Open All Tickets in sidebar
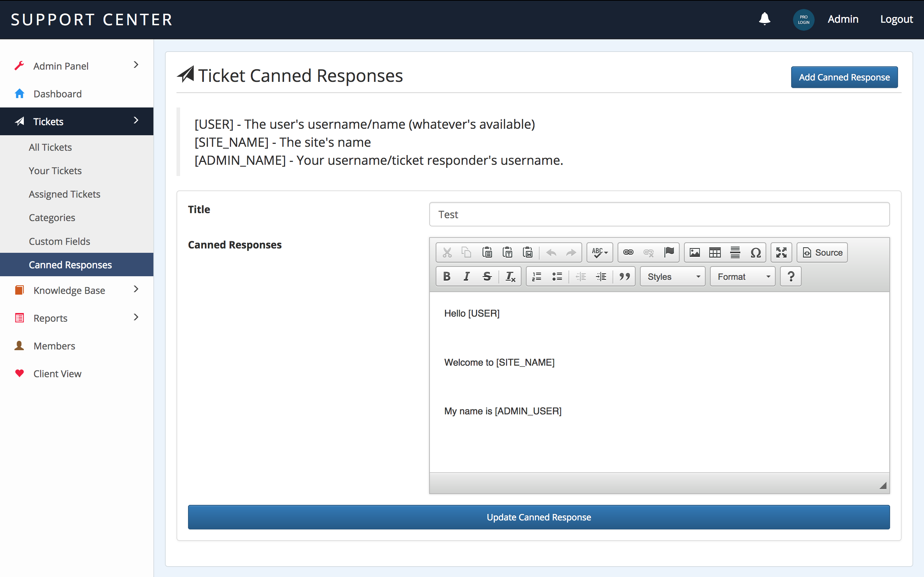This screenshot has width=924, height=577. point(51,147)
